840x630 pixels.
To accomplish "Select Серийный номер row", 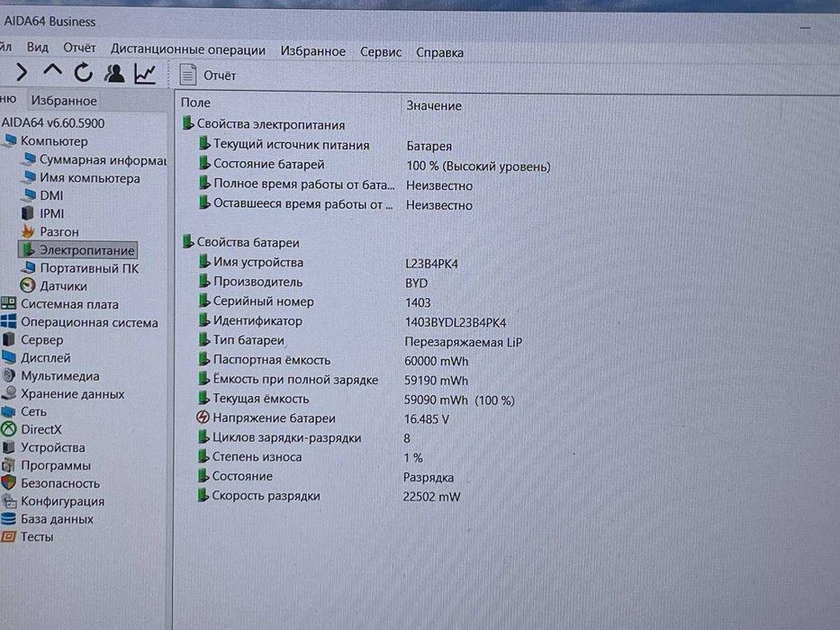I will 314,301.
